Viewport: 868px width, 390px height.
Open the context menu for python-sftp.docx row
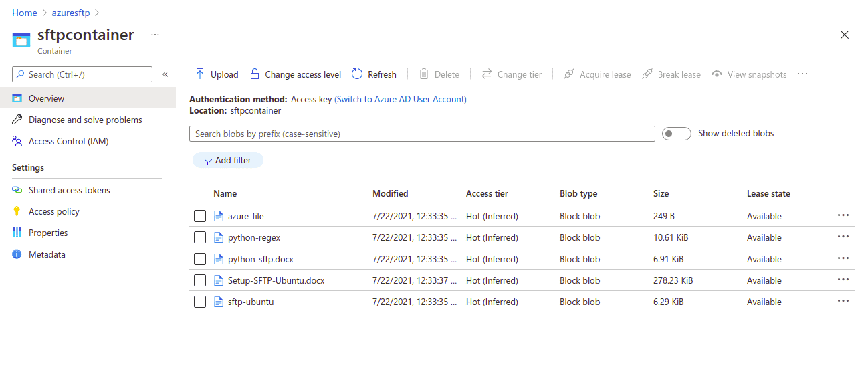coord(843,258)
